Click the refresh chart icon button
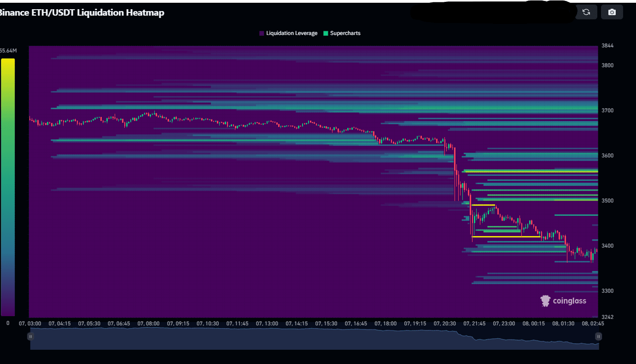The image size is (636, 364). click(x=586, y=12)
